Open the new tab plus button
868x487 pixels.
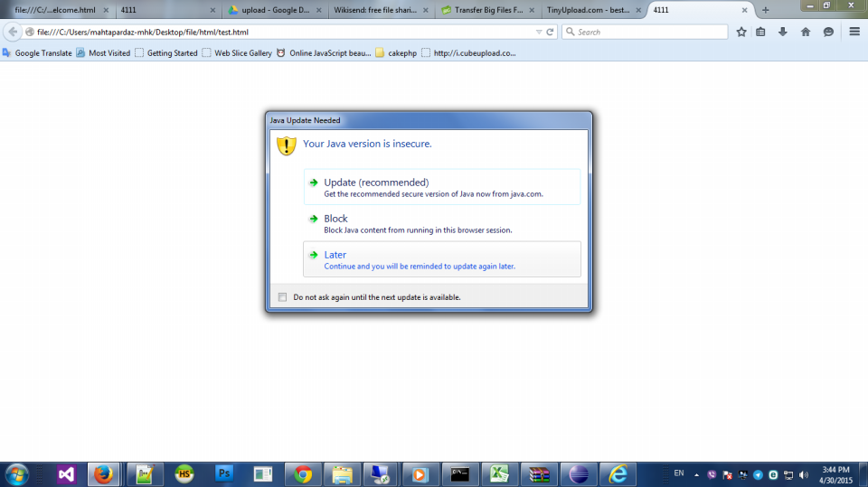click(766, 10)
